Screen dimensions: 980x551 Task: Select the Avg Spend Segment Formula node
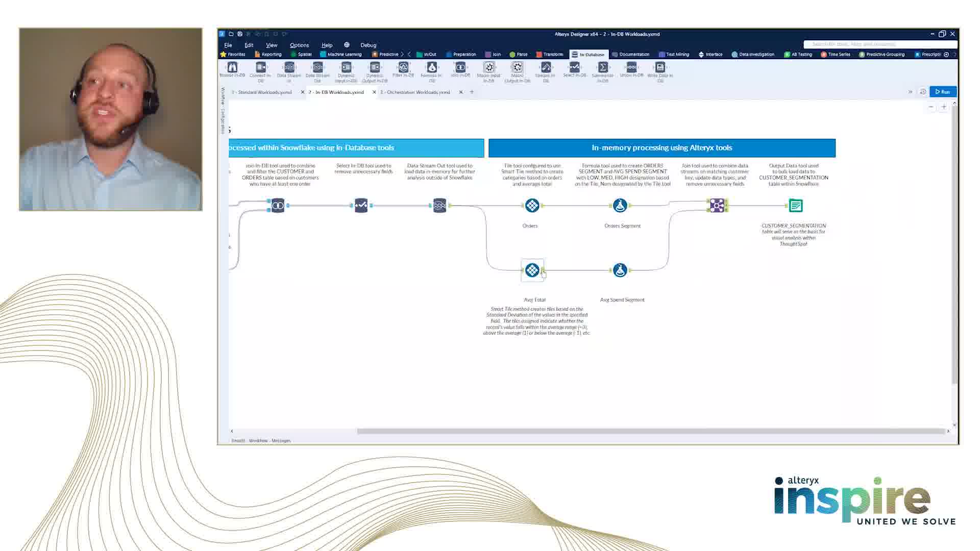click(620, 270)
